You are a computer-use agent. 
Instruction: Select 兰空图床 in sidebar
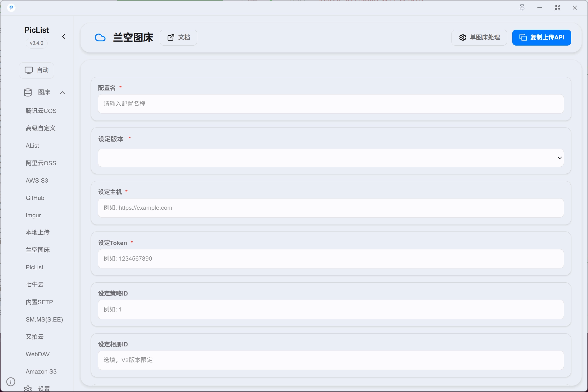pos(37,250)
